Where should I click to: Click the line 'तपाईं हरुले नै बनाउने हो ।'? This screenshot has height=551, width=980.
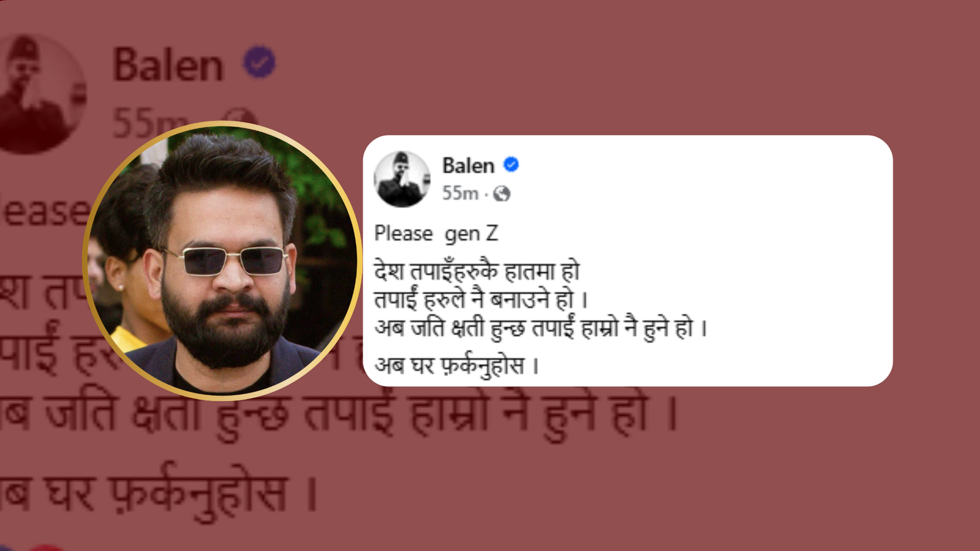click(481, 299)
